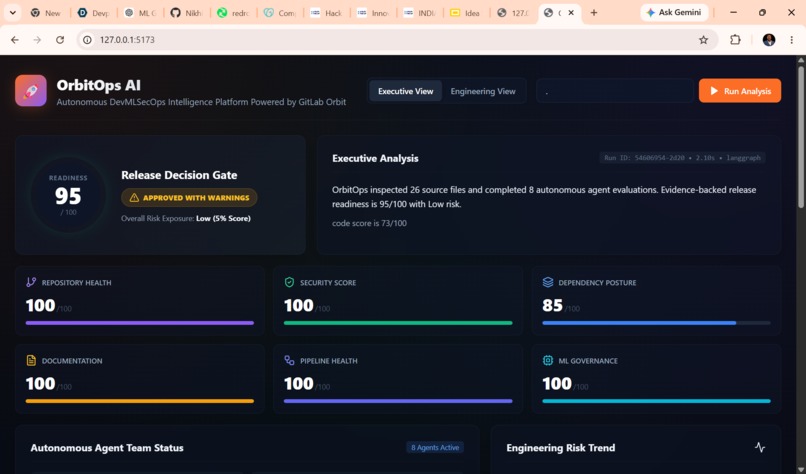Click the Security Score shield icon

(x=289, y=282)
